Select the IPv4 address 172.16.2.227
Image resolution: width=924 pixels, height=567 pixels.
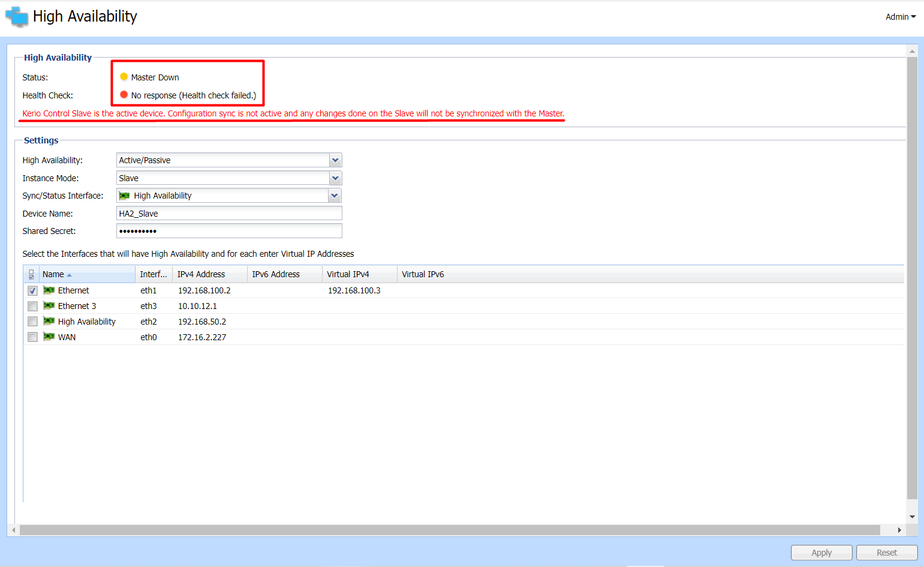tap(202, 337)
